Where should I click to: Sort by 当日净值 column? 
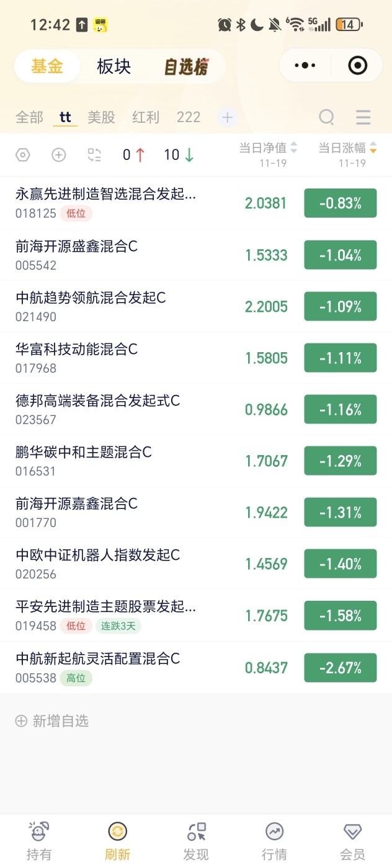268,148
